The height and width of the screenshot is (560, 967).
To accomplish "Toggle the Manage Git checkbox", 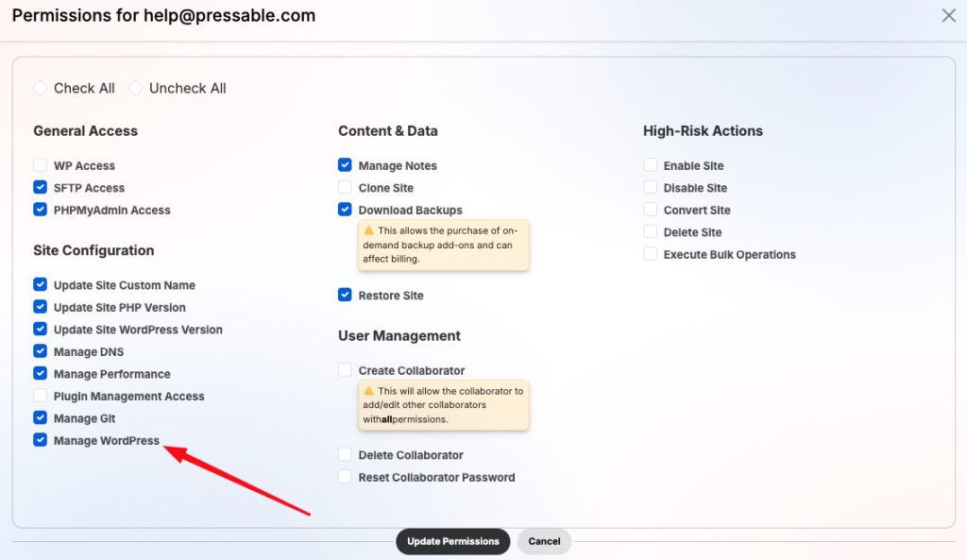I will 41,418.
